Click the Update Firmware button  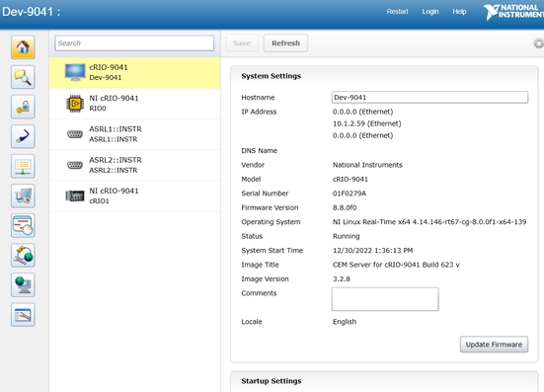click(494, 345)
